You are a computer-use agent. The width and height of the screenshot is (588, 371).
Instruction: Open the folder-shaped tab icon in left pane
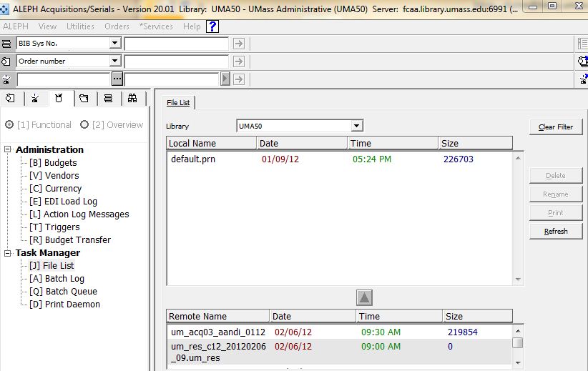pos(84,99)
